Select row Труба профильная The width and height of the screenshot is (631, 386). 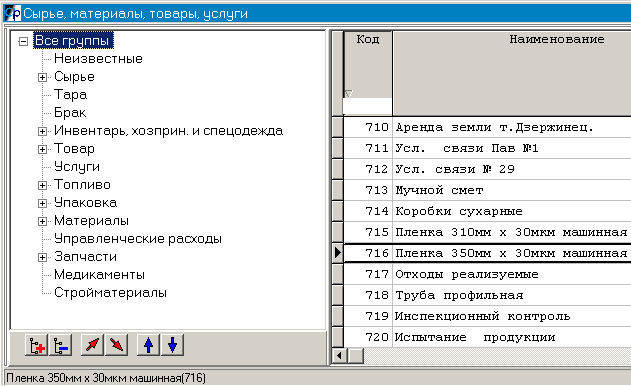[512, 295]
